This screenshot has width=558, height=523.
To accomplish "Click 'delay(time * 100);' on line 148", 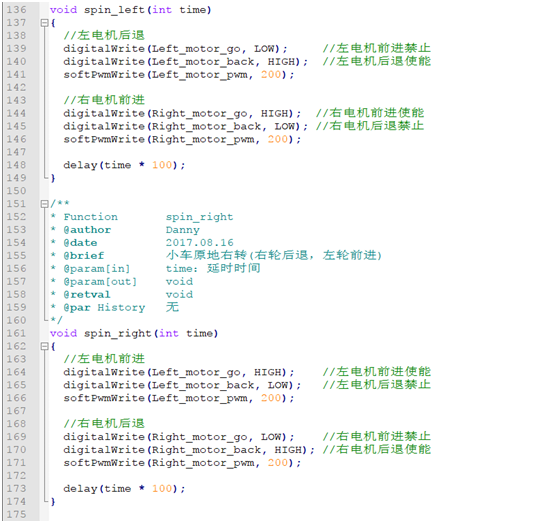I will pos(125,165).
